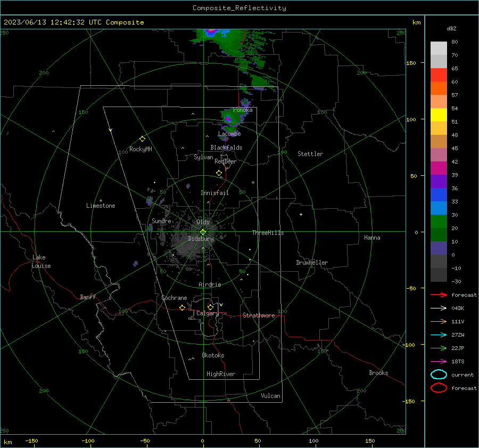Click the 39 dBZ magenta color swatch
This screenshot has height=448, width=479.
point(439,168)
